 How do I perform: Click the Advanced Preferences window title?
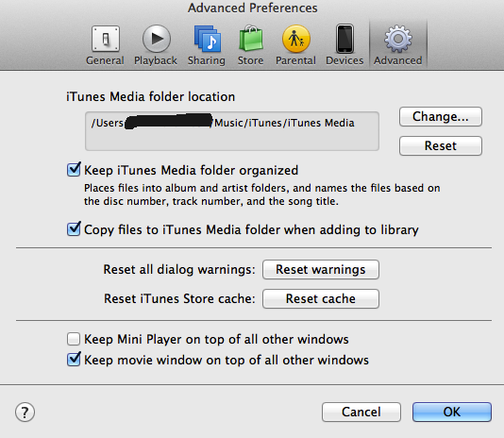253,8
